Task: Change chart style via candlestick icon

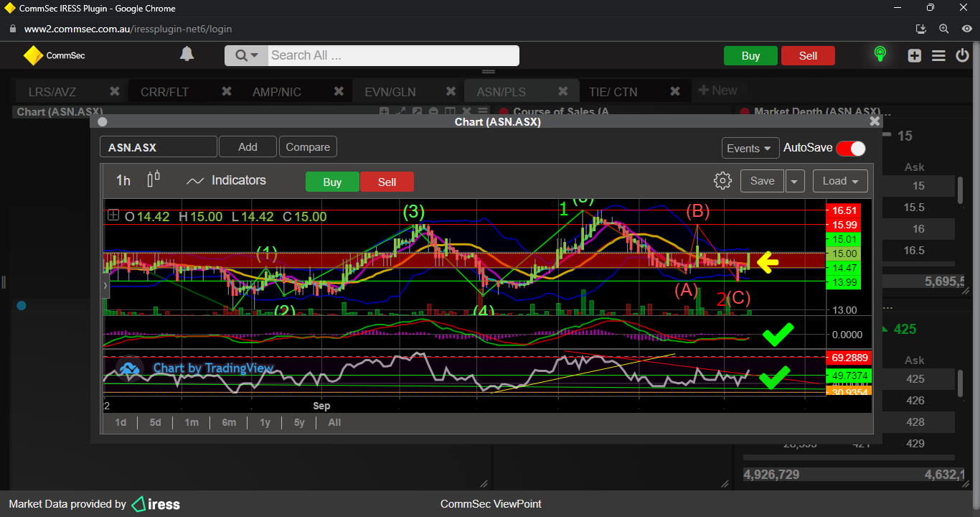Action: (x=153, y=180)
